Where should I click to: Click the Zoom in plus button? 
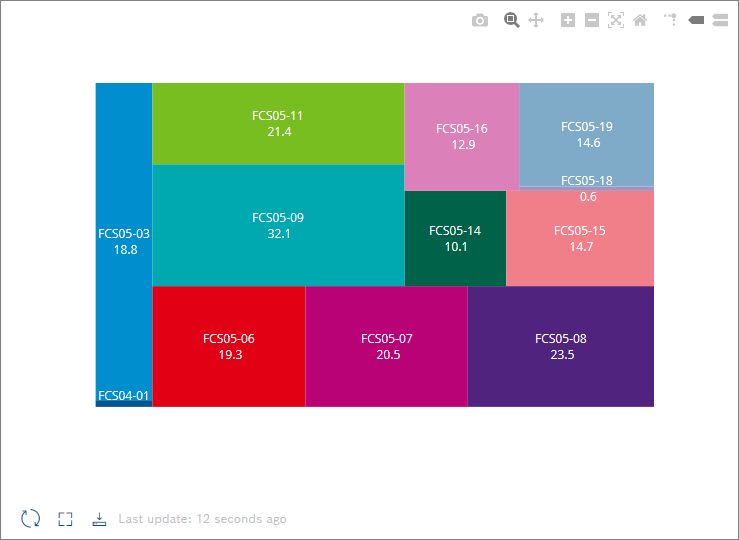click(567, 20)
